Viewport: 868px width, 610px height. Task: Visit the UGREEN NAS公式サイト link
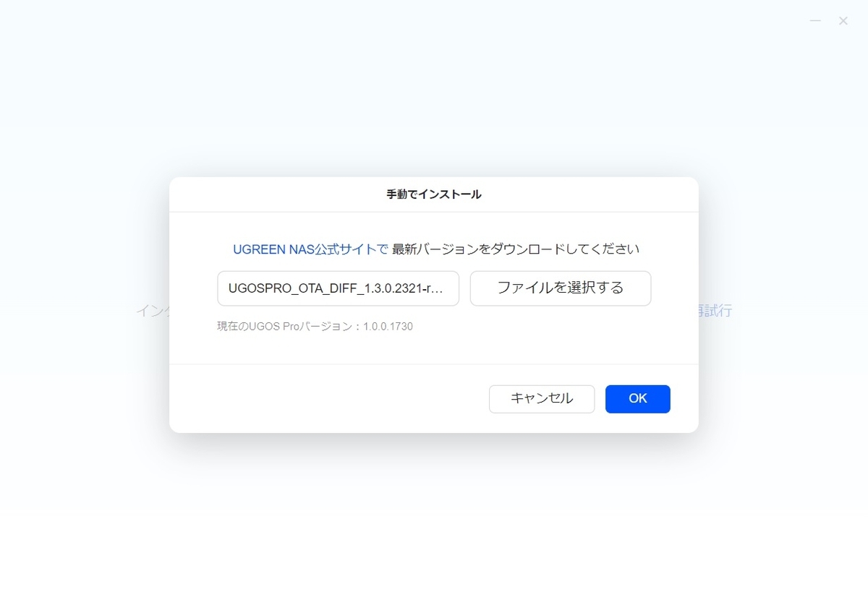click(x=310, y=249)
